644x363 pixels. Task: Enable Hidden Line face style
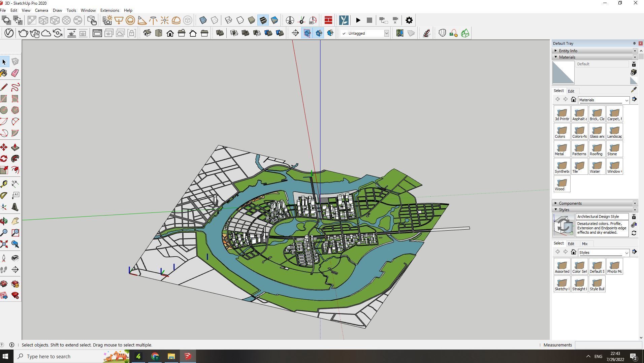[x=240, y=20]
